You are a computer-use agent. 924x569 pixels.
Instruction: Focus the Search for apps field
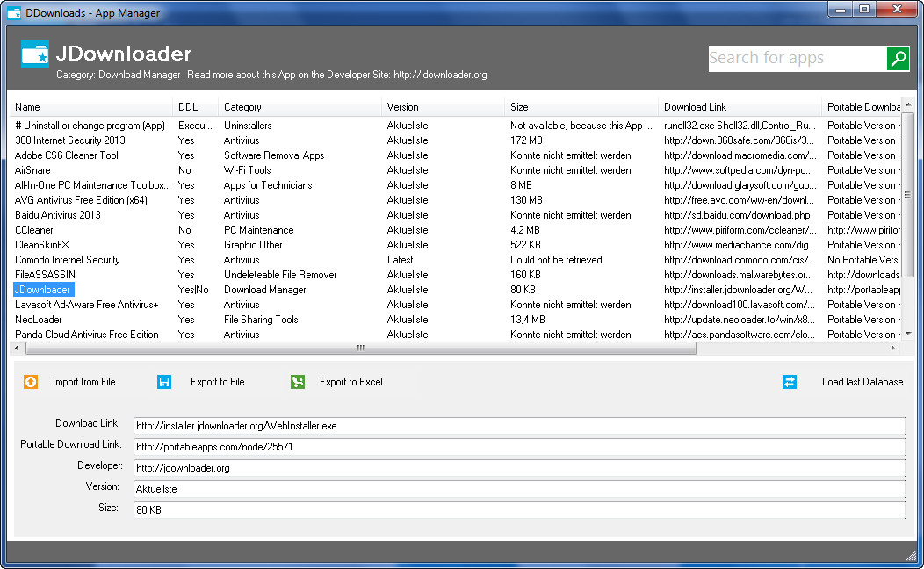click(798, 58)
